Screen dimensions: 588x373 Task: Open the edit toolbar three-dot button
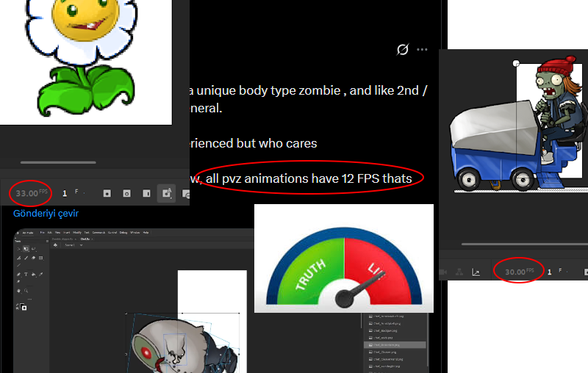pyautogui.click(x=29, y=300)
